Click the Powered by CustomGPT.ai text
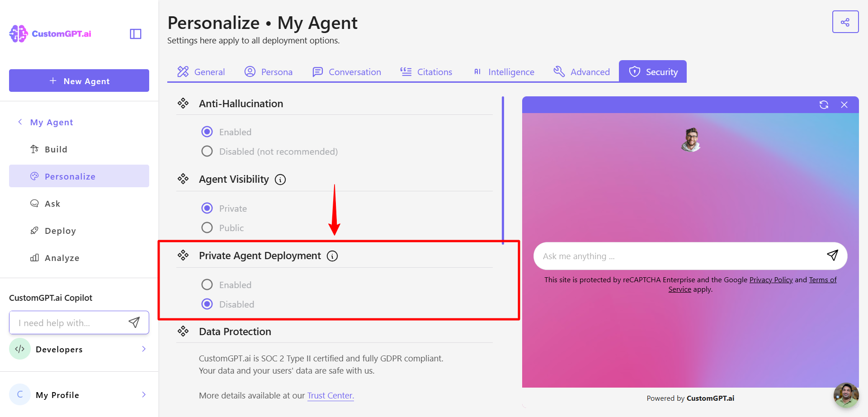The width and height of the screenshot is (868, 417). 690,398
